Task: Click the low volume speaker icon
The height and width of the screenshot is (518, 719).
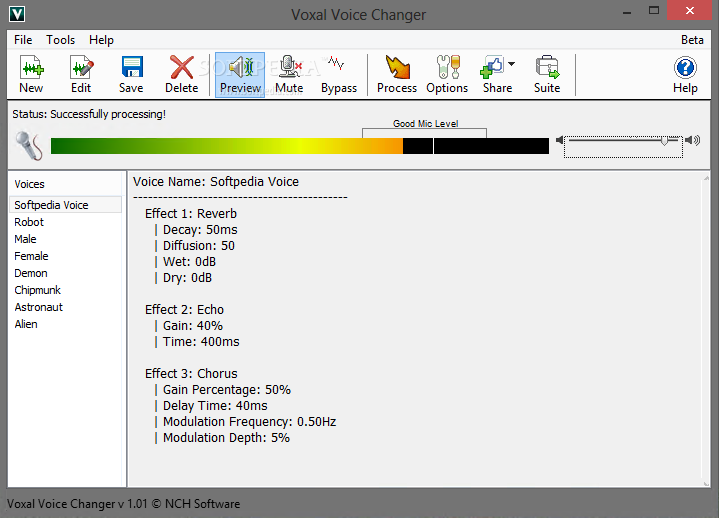Action: pos(559,140)
